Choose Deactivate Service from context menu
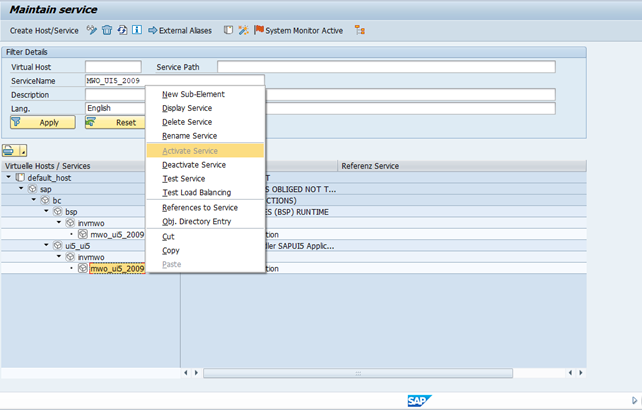Viewport: 642px width, 410px height. 194,165
